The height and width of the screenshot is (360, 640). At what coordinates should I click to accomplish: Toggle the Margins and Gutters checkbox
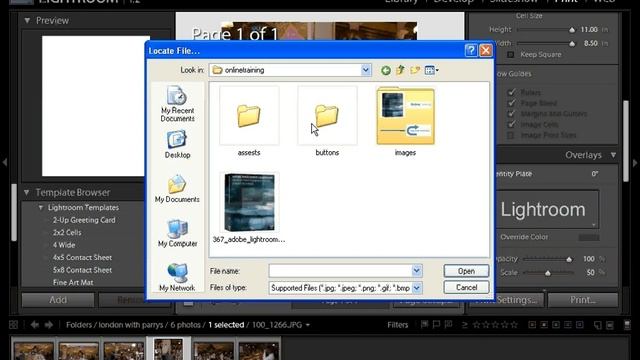(x=511, y=114)
